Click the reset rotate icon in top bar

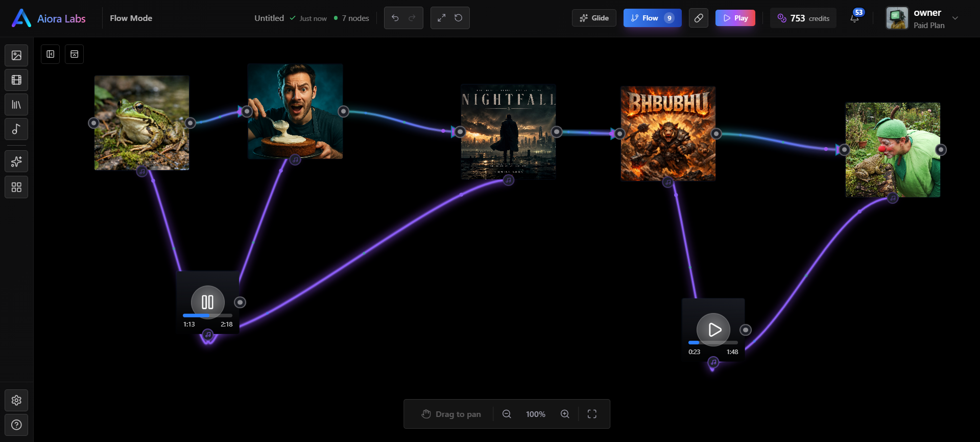pos(459,18)
